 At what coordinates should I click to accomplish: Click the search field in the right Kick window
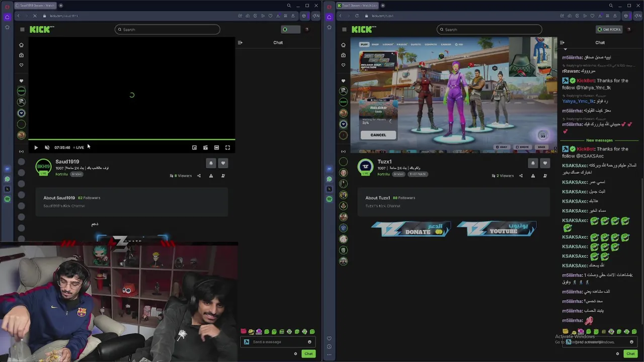tap(489, 29)
